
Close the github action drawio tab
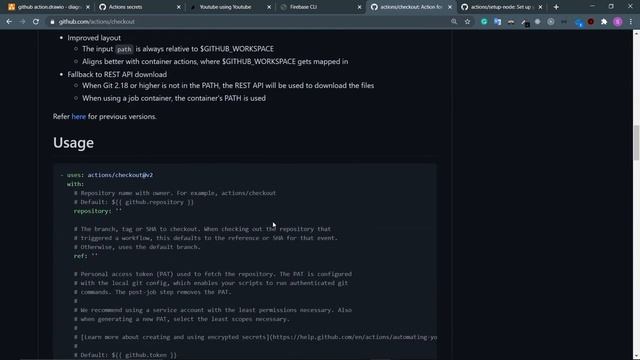[x=88, y=7]
